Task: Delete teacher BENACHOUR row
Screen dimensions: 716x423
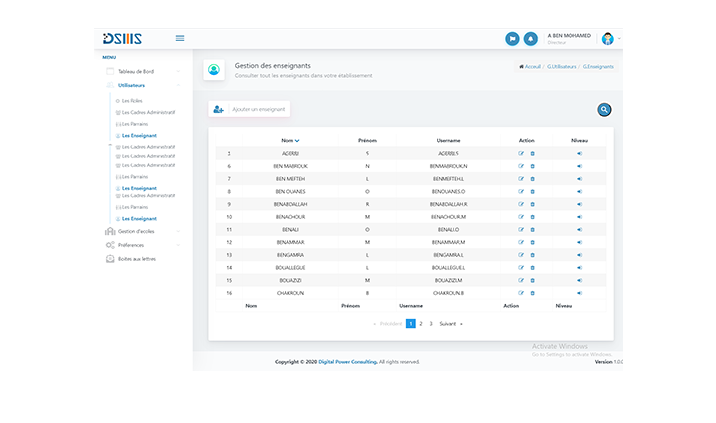Action: click(x=532, y=217)
